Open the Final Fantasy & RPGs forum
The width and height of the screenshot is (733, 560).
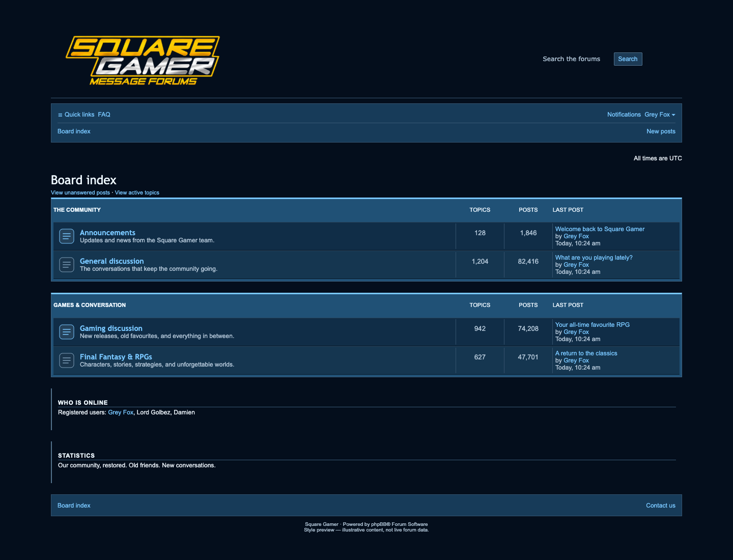point(116,357)
